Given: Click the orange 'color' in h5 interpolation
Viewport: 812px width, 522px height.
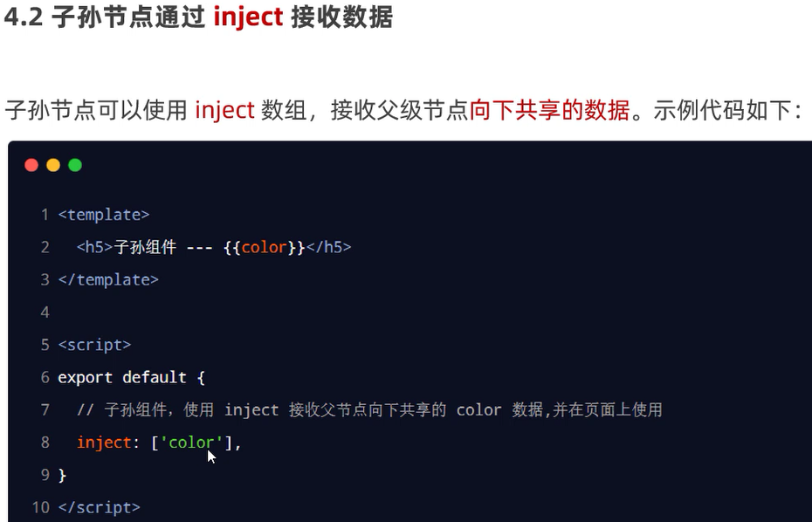Looking at the screenshot, I should coord(264,247).
